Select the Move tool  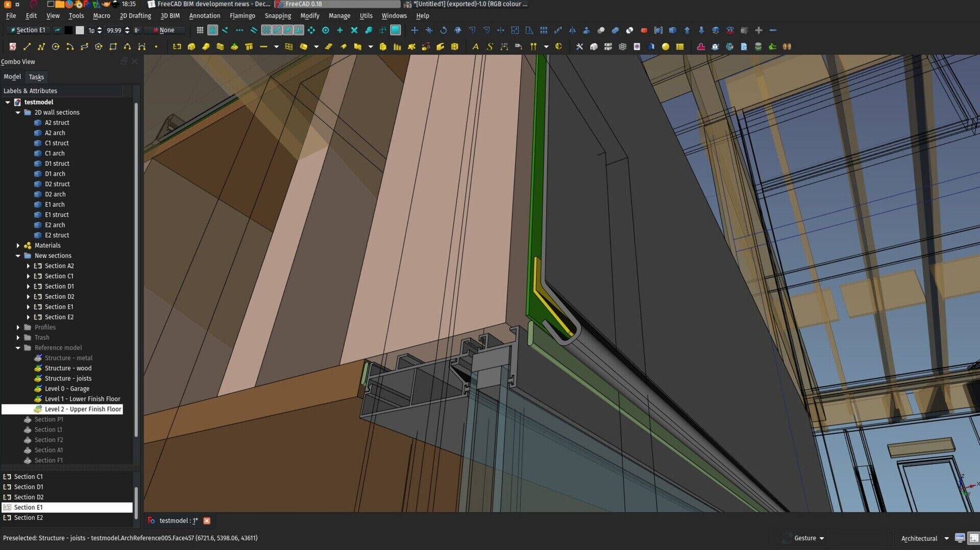point(415,30)
